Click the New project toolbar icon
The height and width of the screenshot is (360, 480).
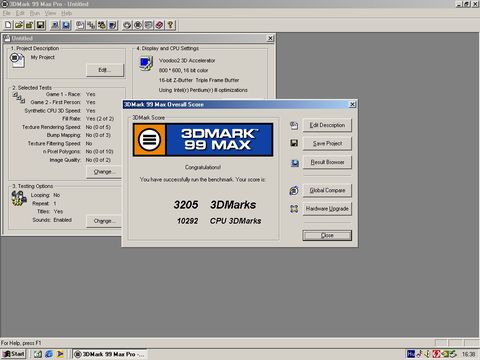coord(8,25)
